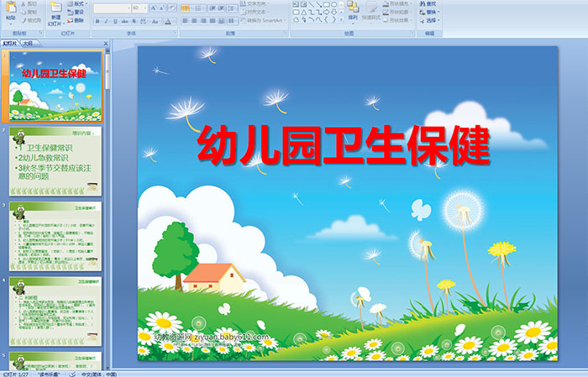Viewport: 588px width, 377px height.
Task: Open the Line Spacing dropdown
Action: pyautogui.click(x=233, y=8)
